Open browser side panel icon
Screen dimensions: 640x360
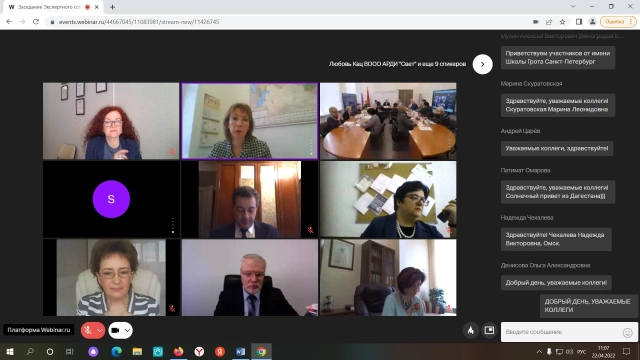point(578,22)
